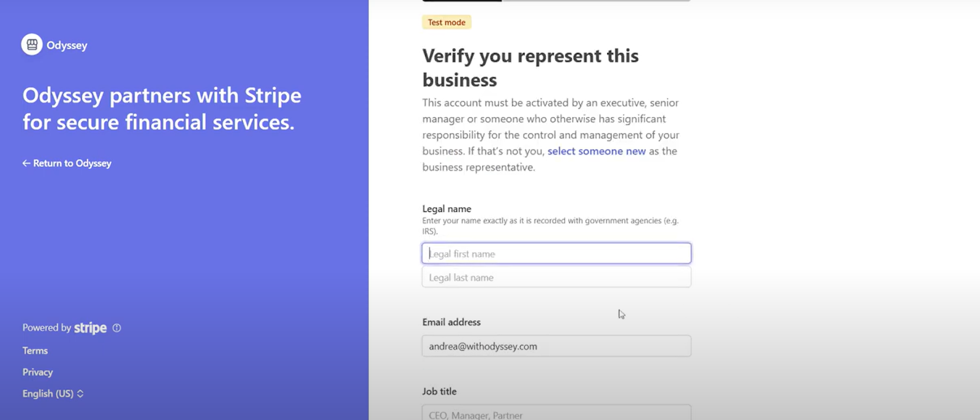
Task: Open the Terms link
Action: coord(35,351)
